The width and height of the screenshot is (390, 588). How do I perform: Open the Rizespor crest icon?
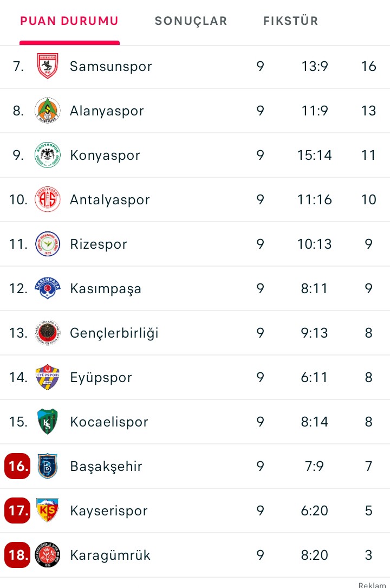(48, 244)
